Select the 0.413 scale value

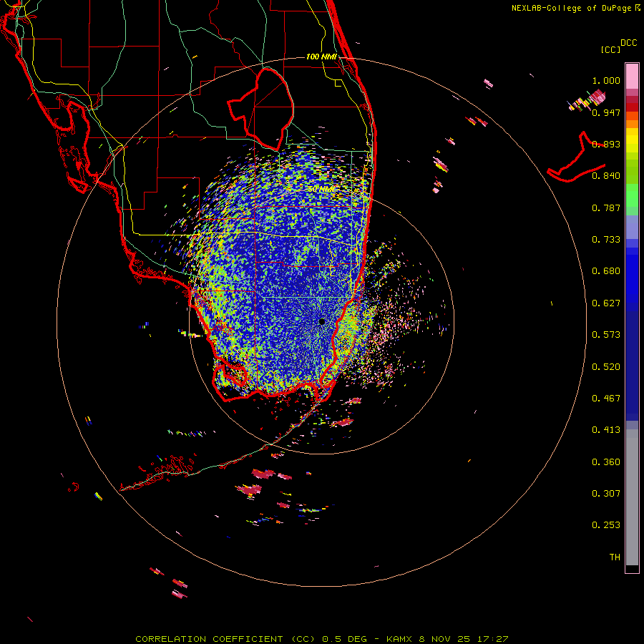[606, 430]
